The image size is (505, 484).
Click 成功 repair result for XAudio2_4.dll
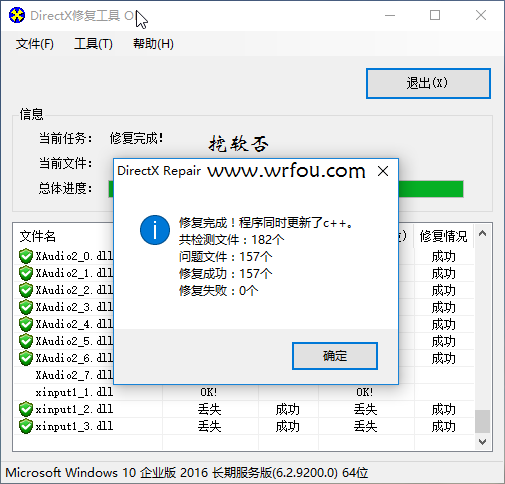pos(443,325)
